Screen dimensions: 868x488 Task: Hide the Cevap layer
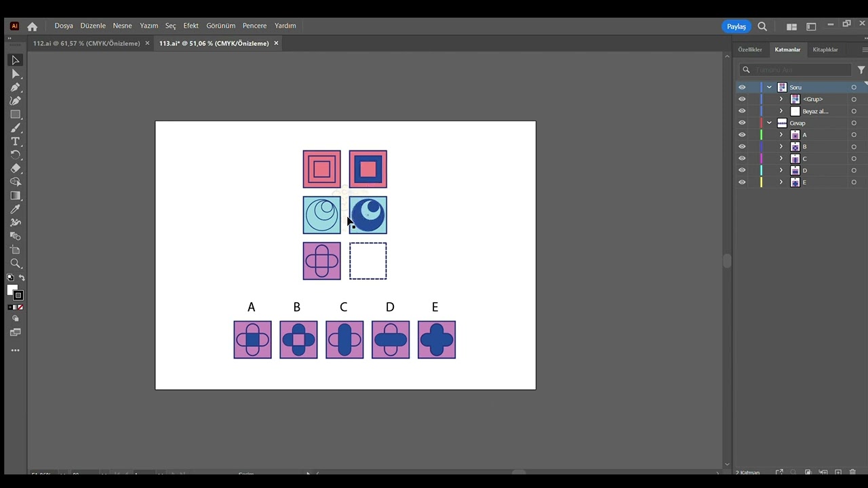(742, 123)
